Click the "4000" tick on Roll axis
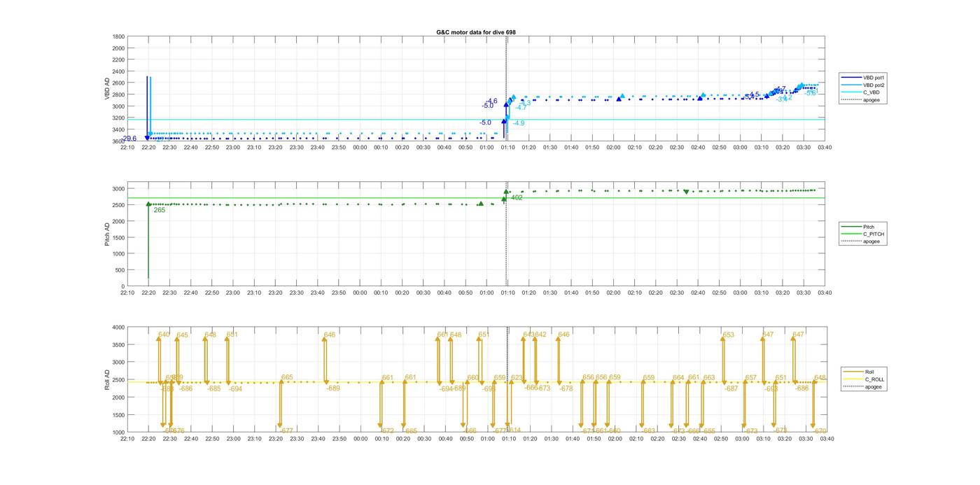Image resolution: width=980 pixels, height=485 pixels. point(118,327)
